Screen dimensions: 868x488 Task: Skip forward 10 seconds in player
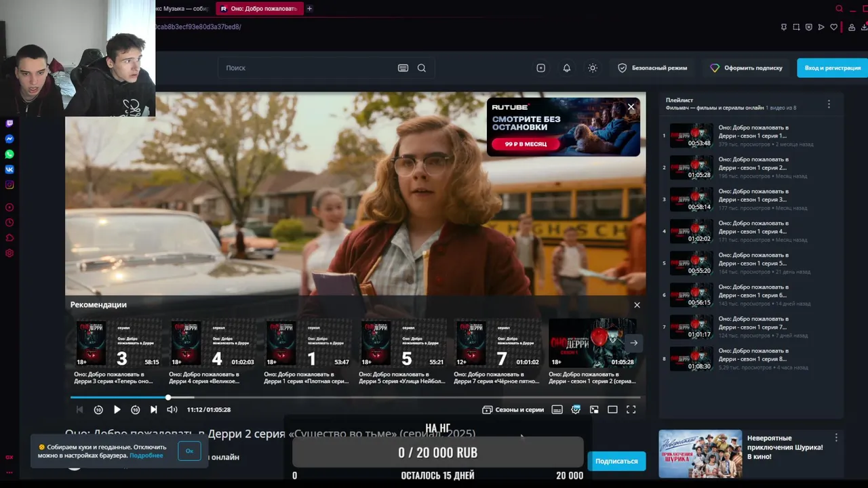135,409
